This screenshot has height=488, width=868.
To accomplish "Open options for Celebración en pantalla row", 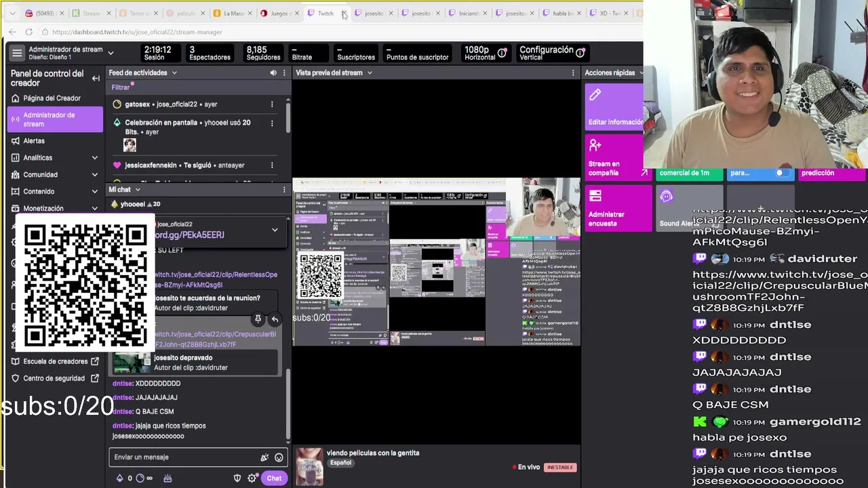I will point(272,123).
